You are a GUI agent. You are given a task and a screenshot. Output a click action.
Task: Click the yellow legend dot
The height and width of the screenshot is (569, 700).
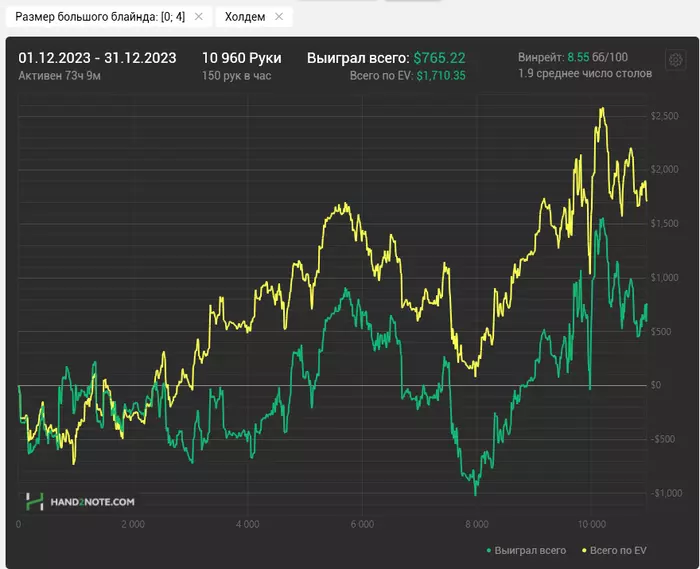pos(584,551)
